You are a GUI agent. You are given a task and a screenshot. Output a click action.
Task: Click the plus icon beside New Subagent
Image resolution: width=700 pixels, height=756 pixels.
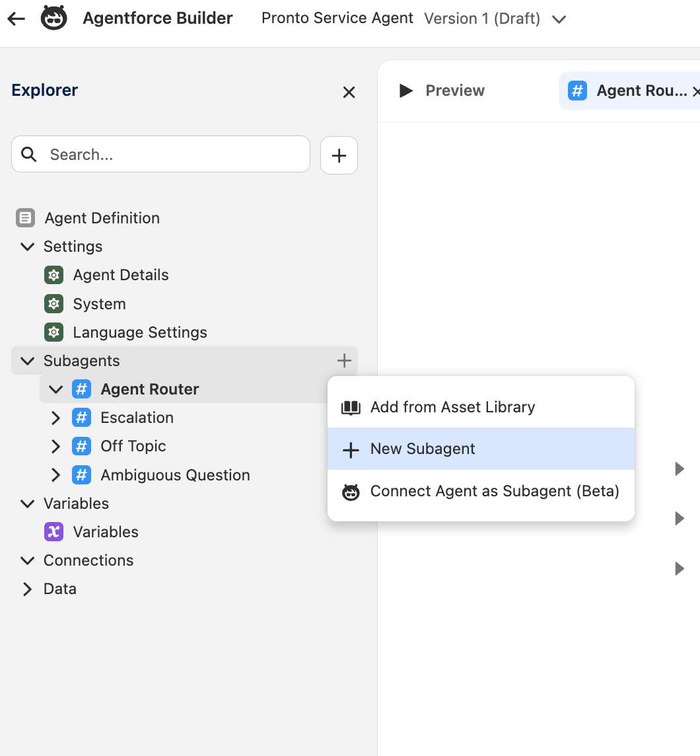point(350,450)
